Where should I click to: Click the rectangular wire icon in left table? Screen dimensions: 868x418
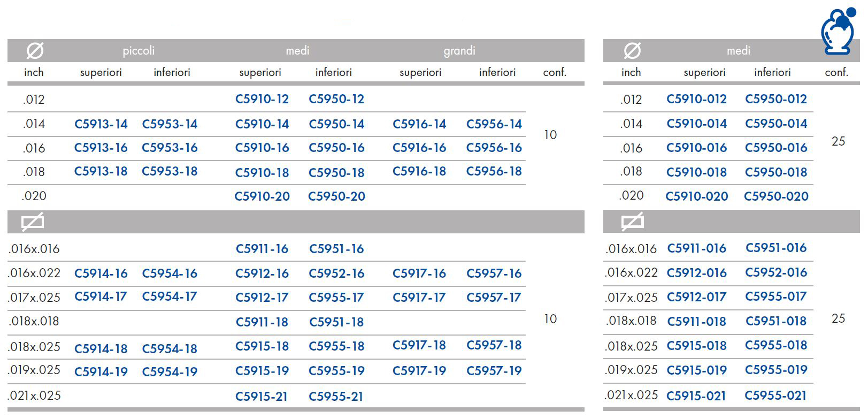[33, 222]
